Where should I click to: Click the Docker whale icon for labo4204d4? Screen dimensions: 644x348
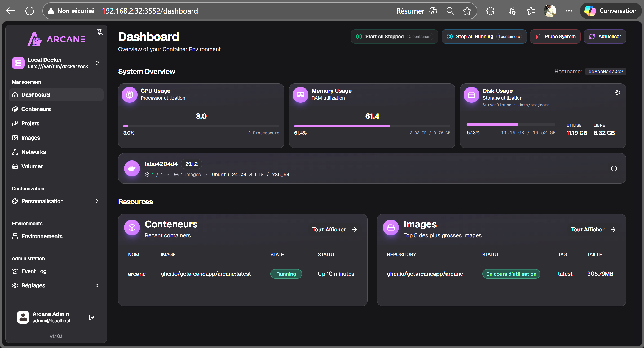coord(132,168)
